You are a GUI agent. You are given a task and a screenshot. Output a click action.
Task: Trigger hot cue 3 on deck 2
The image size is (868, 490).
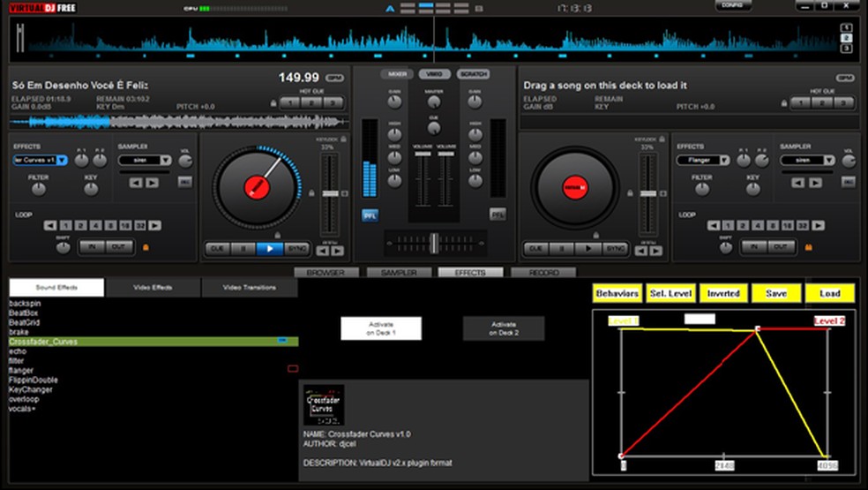click(x=843, y=102)
